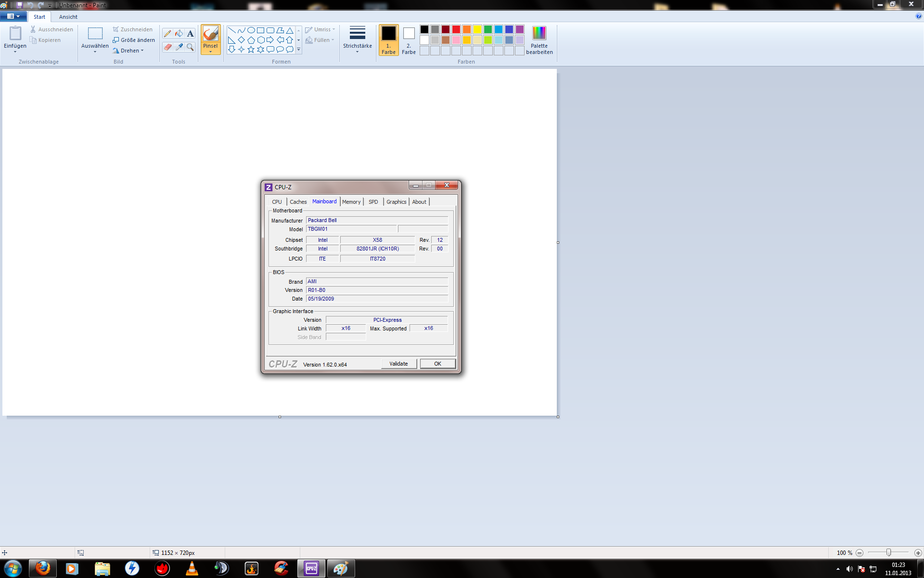Select the five-point star shape
The image size is (924, 578).
[251, 50]
